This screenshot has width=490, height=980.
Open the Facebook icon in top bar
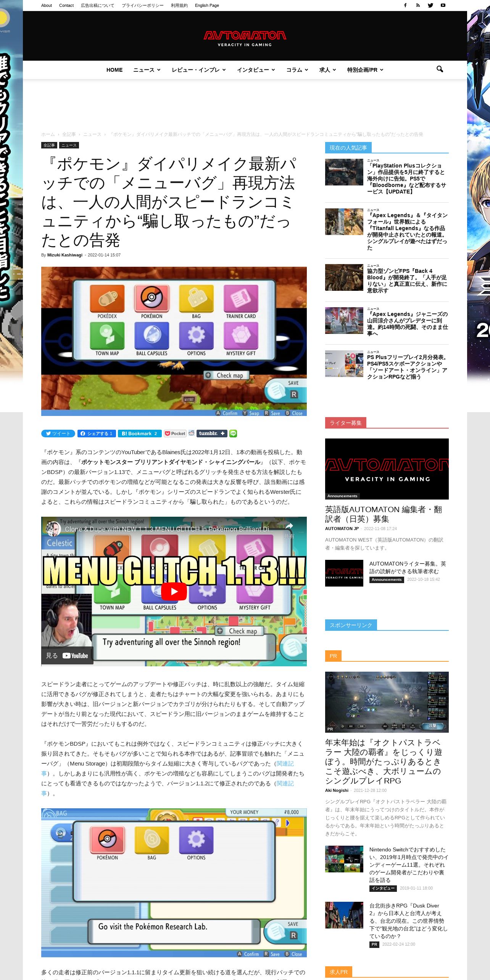point(405,5)
